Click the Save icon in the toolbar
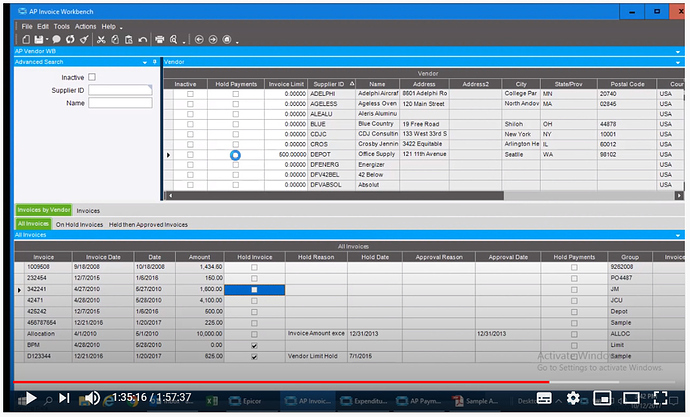 (x=41, y=39)
